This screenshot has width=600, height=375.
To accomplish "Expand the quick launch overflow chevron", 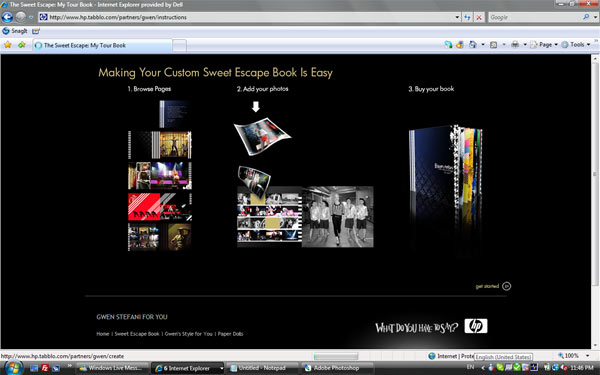I will [70, 365].
